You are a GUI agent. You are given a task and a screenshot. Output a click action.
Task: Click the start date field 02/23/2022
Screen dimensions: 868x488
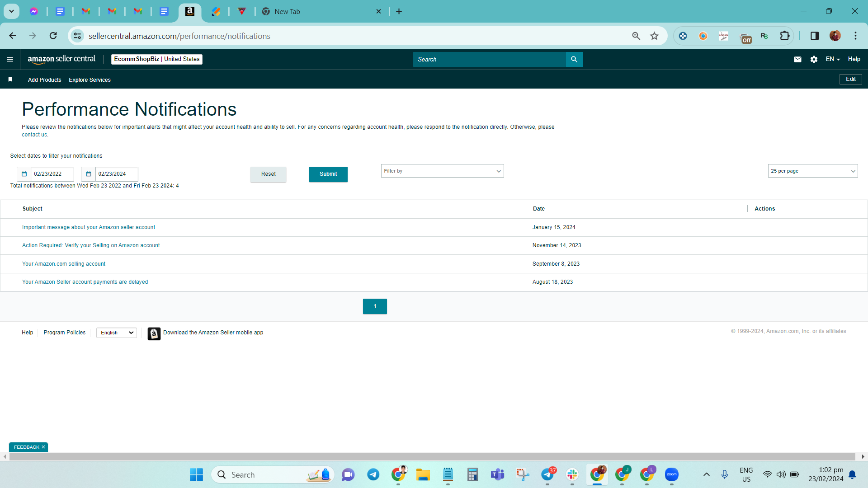(x=52, y=174)
